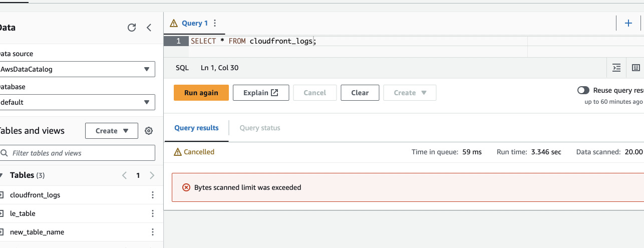Screen dimensions: 644x248
Task: Open le_table actions menu
Action: point(153,213)
